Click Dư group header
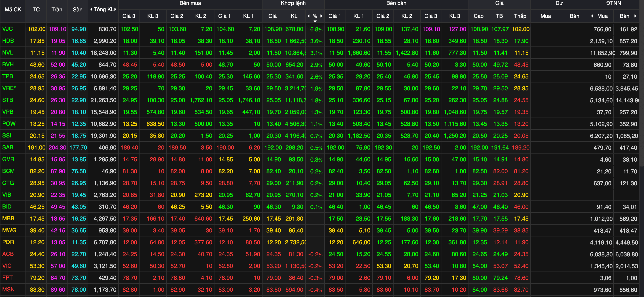The height and width of the screenshot is (297, 644). coord(559,3)
